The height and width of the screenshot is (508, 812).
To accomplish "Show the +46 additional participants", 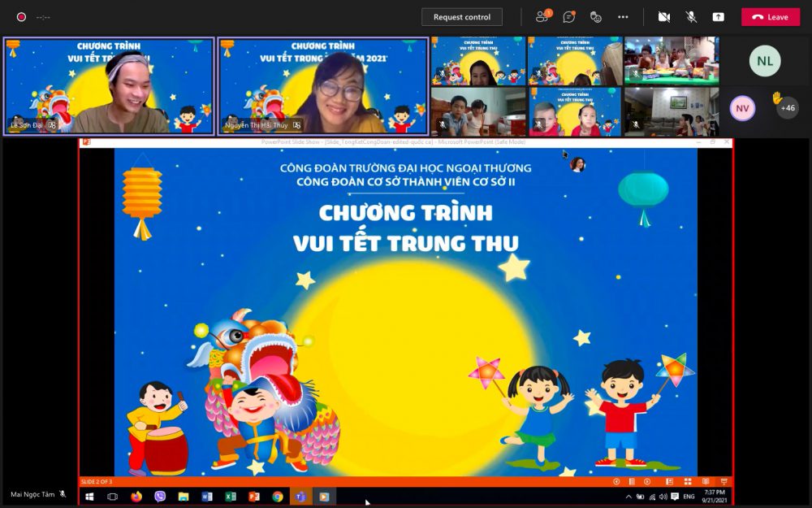I will point(788,108).
